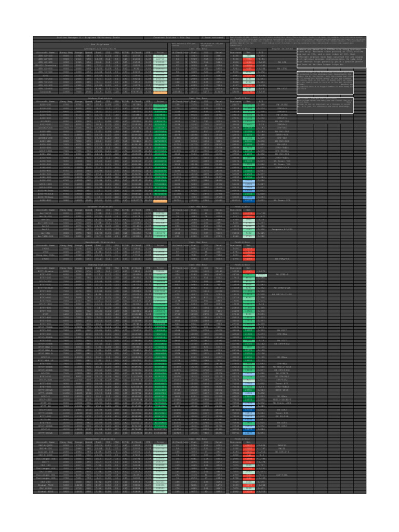Viewport: 399px width, 532px height.
Task: Click Aircraft Name header in Airbus section
Action: [x=46, y=102]
